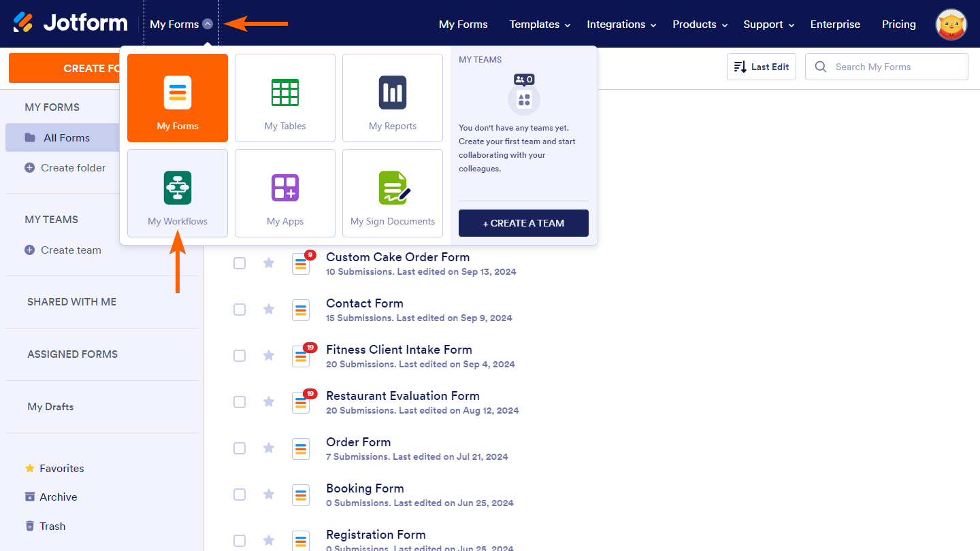Screen dimensions: 980x551
Task: Favorite the Custom Cake Order Form star
Action: [x=269, y=263]
